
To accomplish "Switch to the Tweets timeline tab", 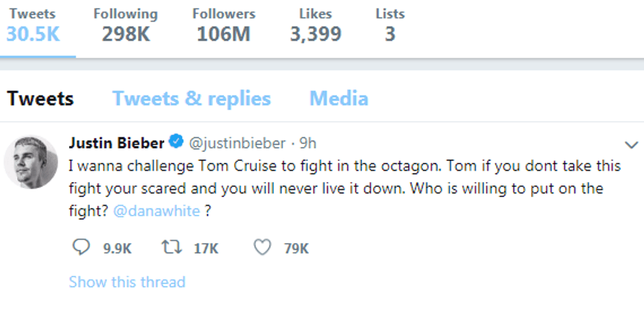I will pyautogui.click(x=40, y=99).
